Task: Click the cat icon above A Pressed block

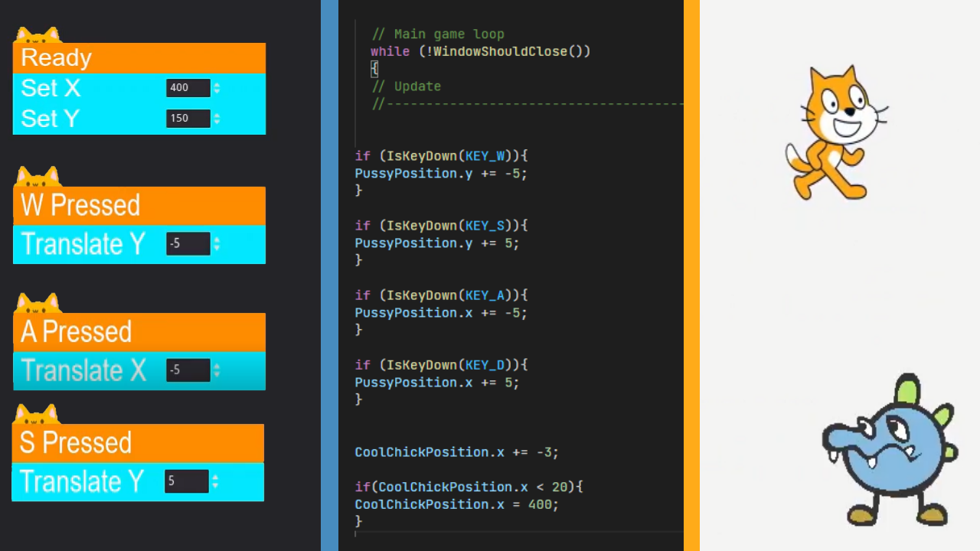Action: coord(38,304)
